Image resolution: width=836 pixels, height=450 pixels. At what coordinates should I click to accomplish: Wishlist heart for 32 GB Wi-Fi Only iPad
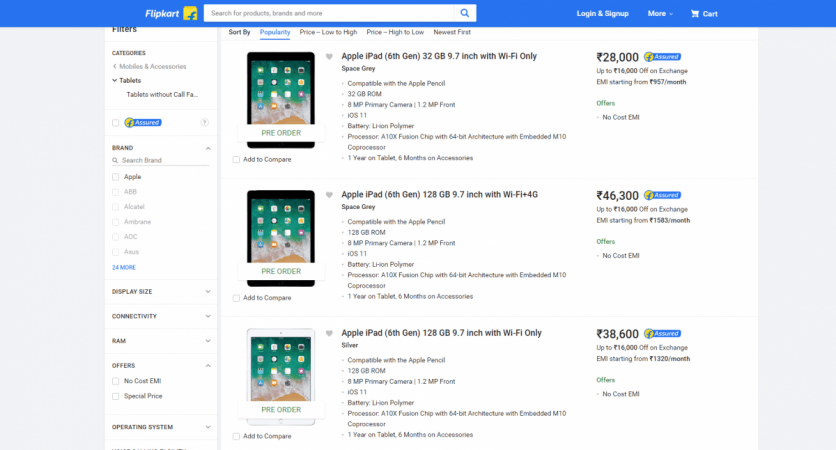[x=329, y=57]
